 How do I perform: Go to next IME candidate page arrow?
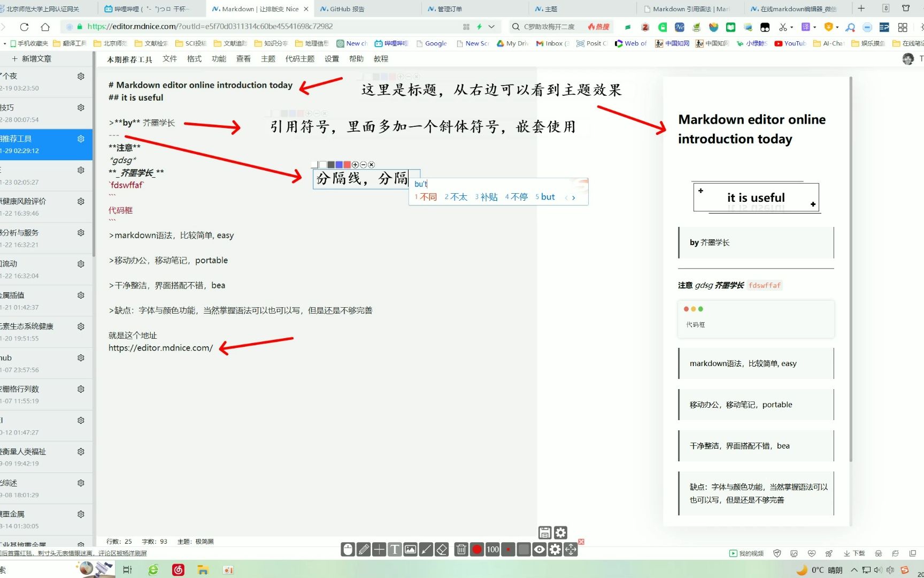coord(574,197)
